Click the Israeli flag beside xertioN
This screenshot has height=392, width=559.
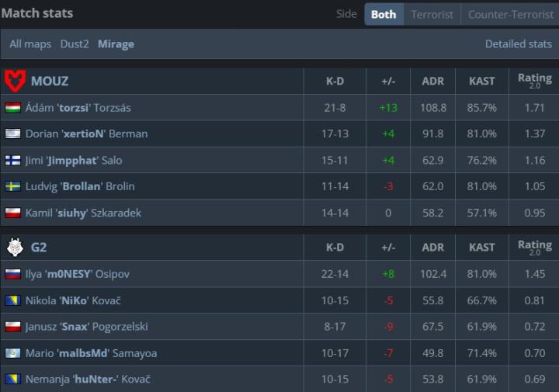(x=13, y=134)
